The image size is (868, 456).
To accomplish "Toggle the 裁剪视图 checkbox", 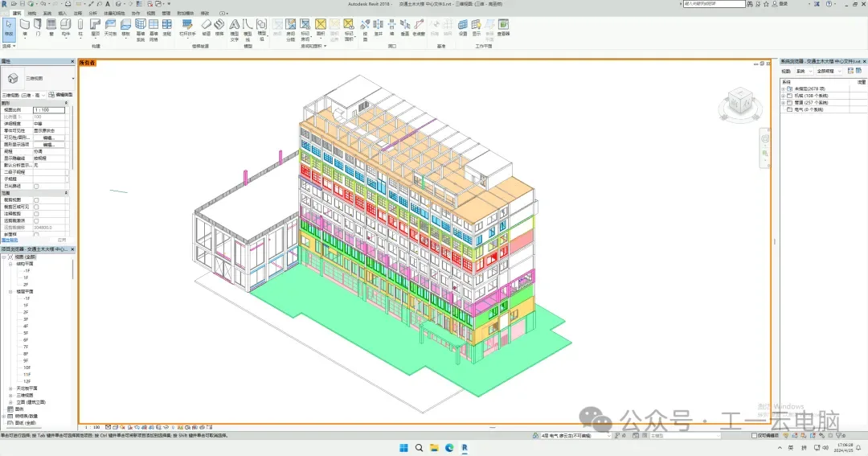I will tap(36, 200).
